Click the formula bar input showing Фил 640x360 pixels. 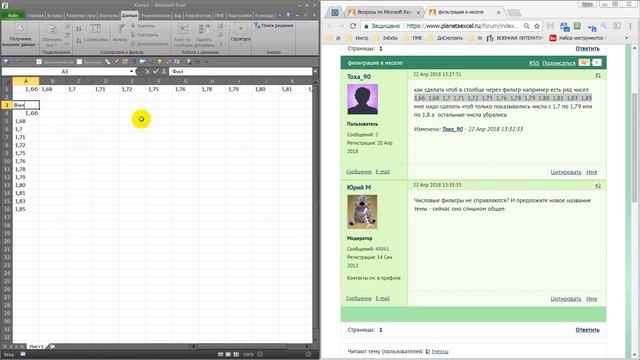241,71
